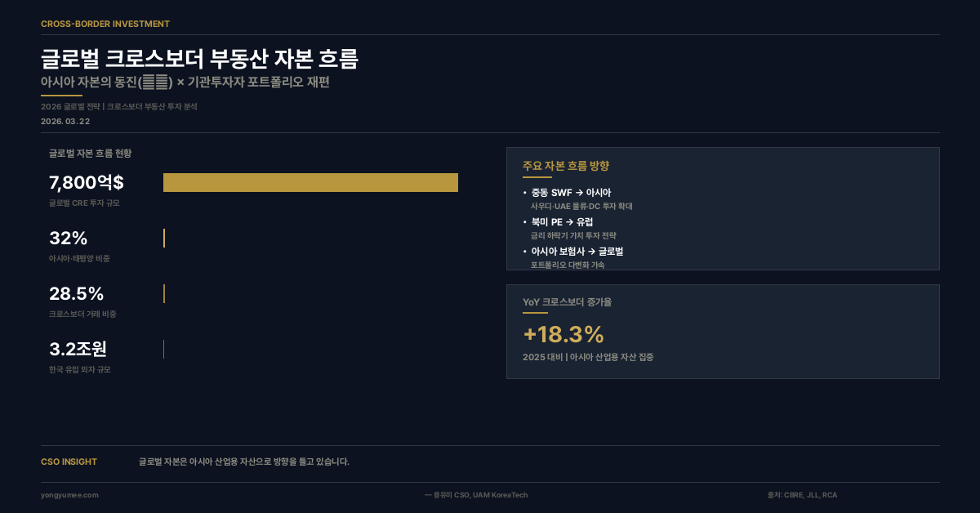Click the YoY 크로스보더 증가율 heading
Viewport: 980px width, 513px height.
[567, 301]
